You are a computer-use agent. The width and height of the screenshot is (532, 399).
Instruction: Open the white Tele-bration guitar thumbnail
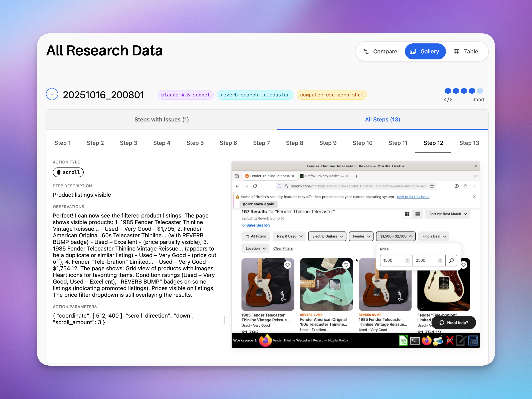coord(444,291)
